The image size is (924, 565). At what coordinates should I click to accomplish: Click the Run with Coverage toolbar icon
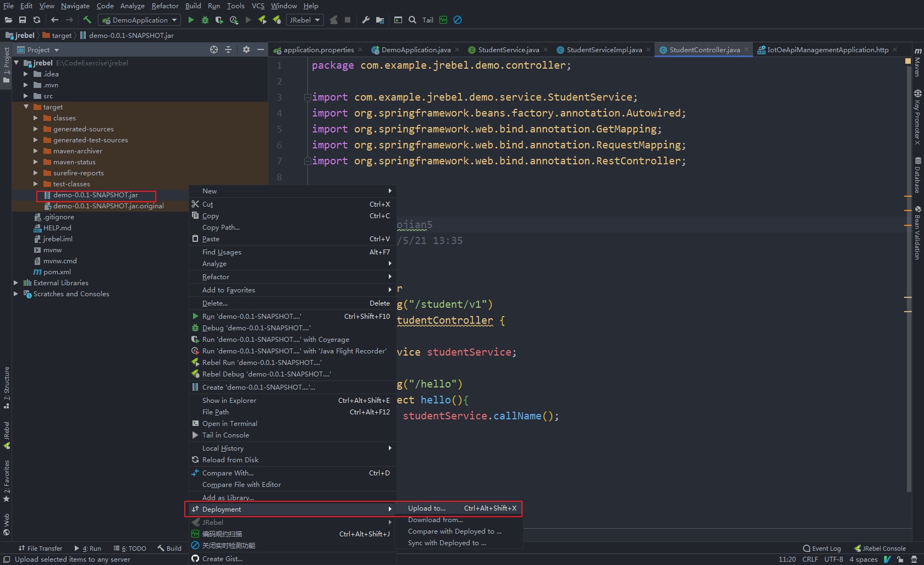click(219, 20)
